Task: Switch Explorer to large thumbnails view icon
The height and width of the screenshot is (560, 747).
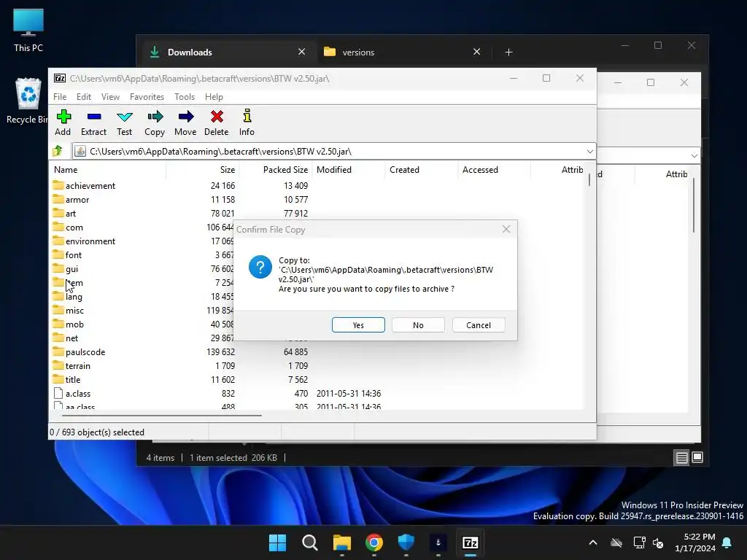Action: click(x=697, y=458)
